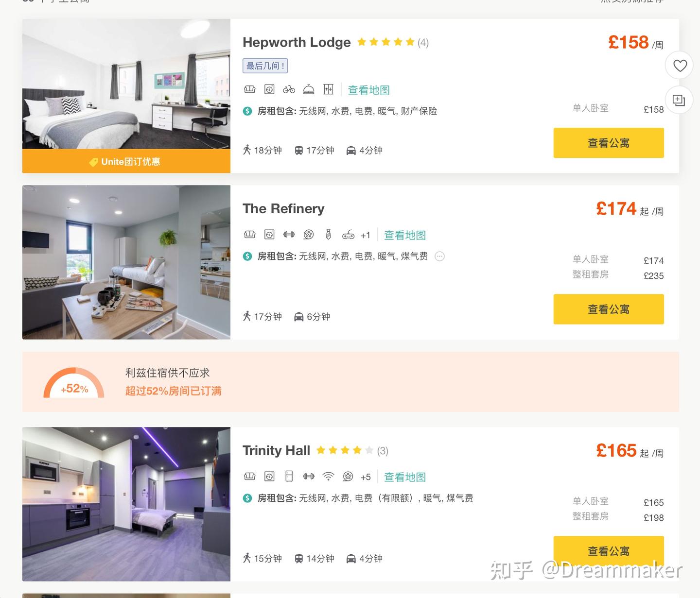The image size is (700, 598).
Task: Click Hepworth Lodge elevator icon
Action: (x=329, y=89)
